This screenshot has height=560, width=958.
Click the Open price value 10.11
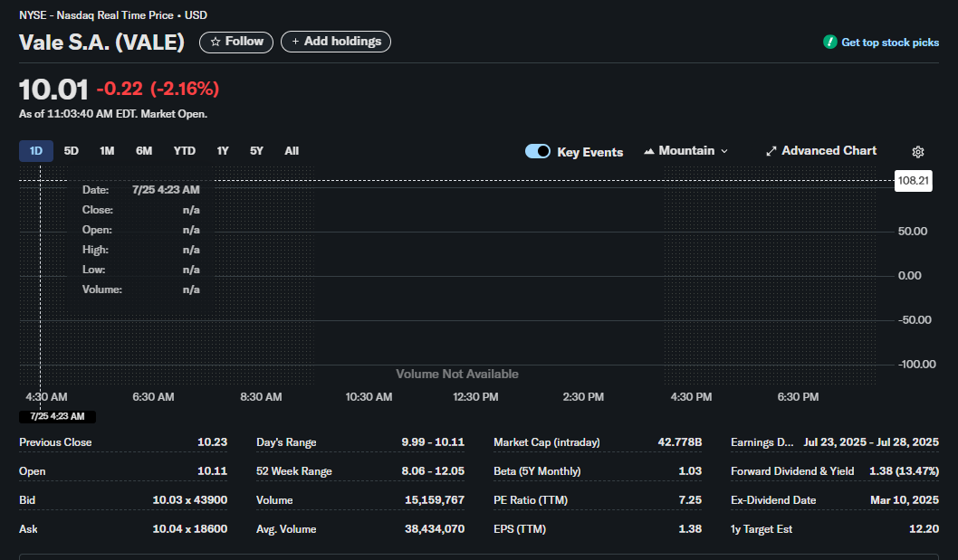pyautogui.click(x=212, y=470)
